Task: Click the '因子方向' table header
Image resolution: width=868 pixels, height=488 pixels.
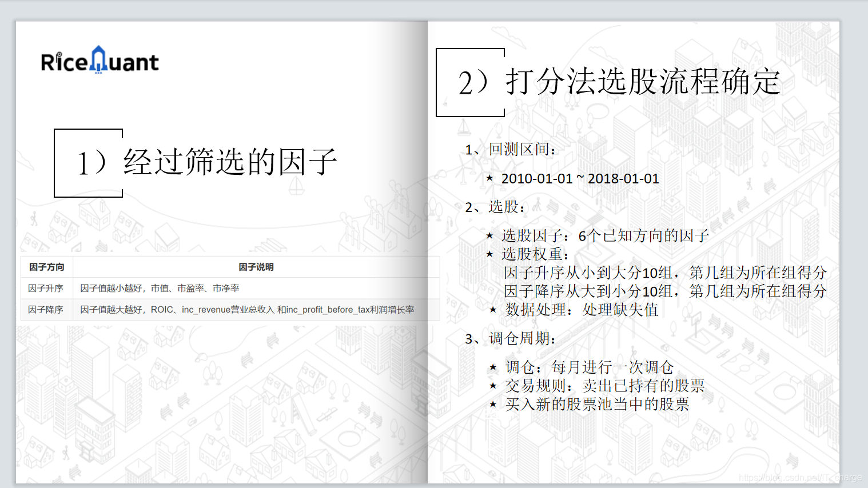Action: (x=47, y=267)
